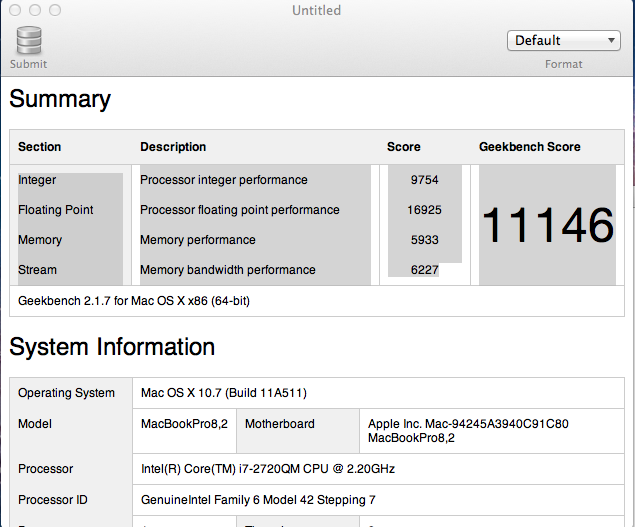Click the Integer score 9754
The height and width of the screenshot is (527, 635).
point(424,180)
